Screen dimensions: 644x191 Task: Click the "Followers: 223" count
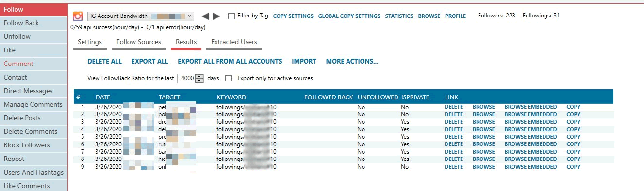(x=496, y=16)
